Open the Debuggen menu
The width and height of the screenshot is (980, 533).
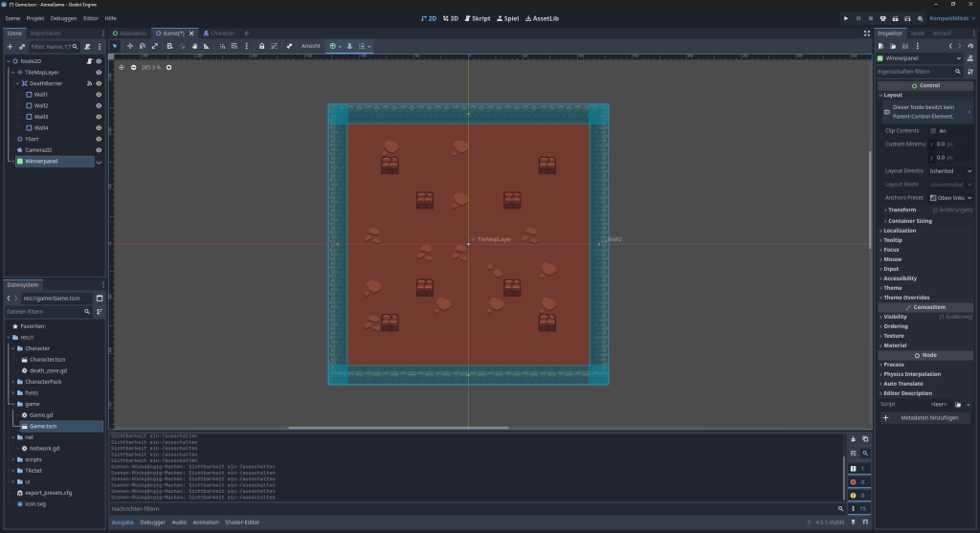click(x=63, y=18)
